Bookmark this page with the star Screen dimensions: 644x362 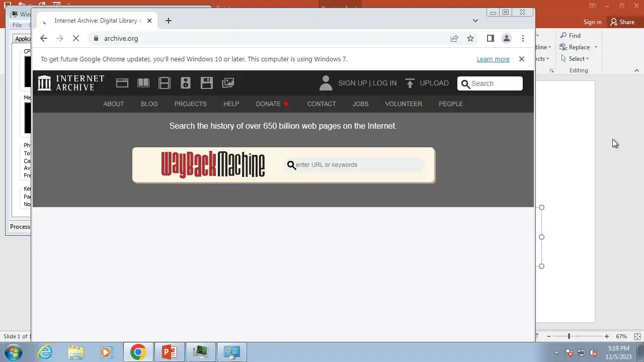(x=470, y=38)
